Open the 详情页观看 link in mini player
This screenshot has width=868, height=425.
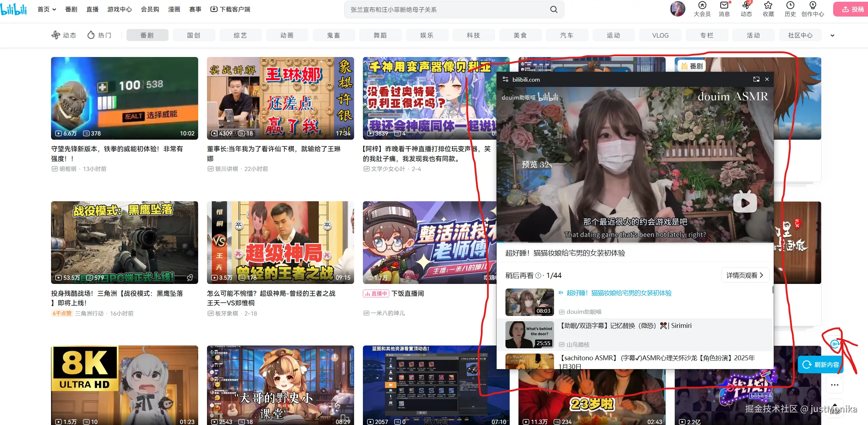[x=744, y=275]
